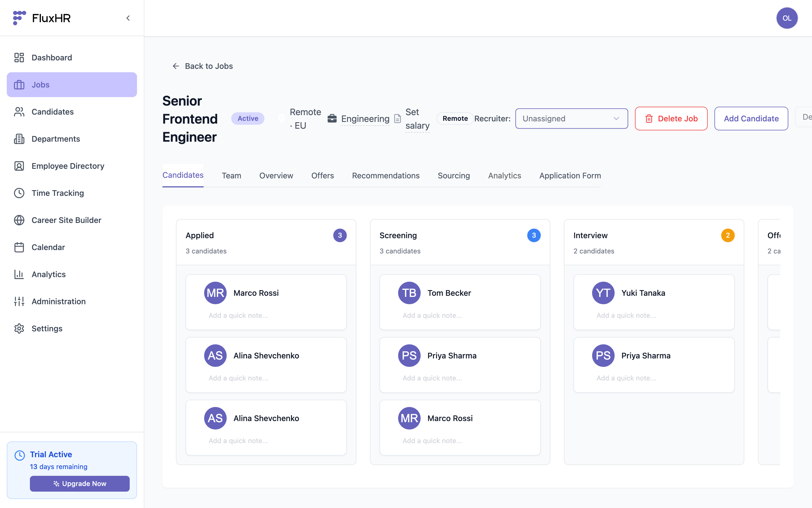Click Priya Sharma's PS avatar in Interview
This screenshot has height=508, width=812.
point(603,356)
